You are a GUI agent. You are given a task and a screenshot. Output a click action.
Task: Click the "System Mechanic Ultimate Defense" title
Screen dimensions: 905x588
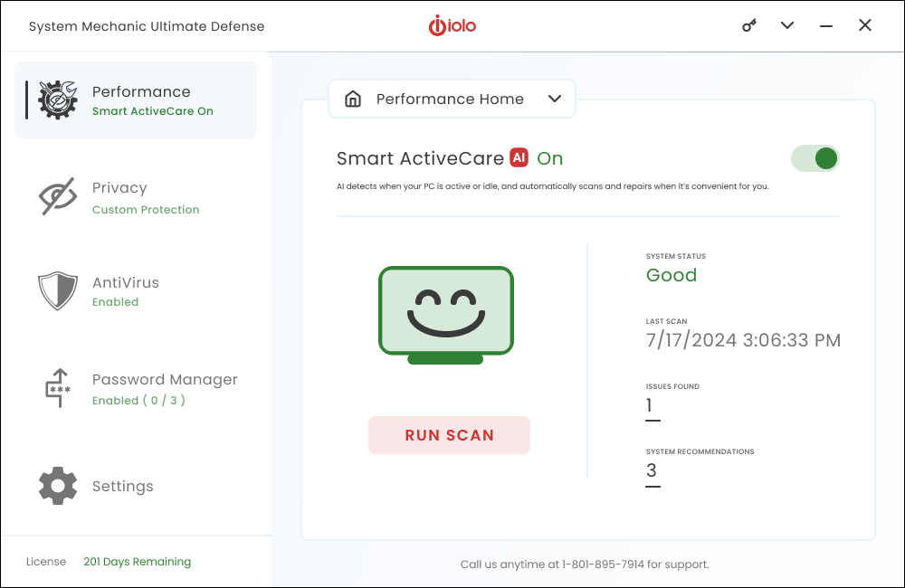147,26
